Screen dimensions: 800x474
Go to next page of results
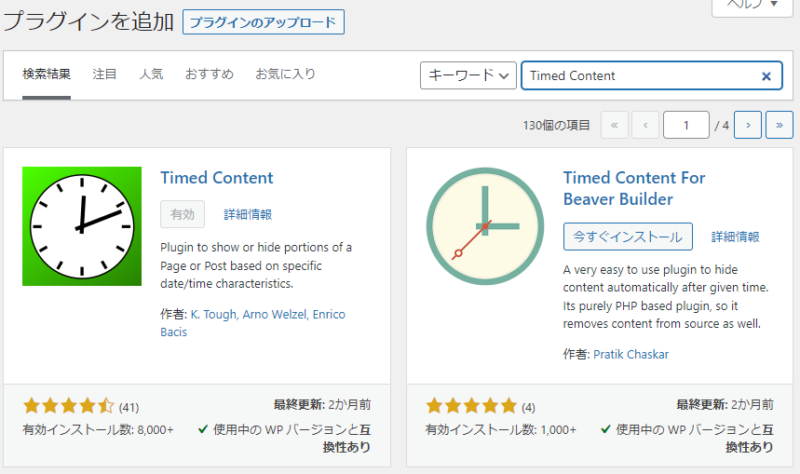(x=748, y=125)
